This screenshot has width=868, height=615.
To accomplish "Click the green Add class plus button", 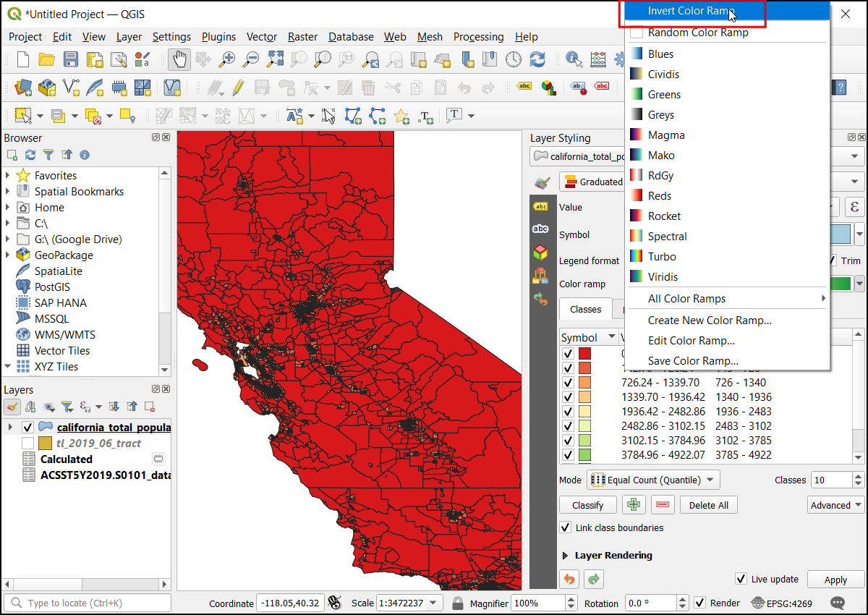I will tap(634, 505).
